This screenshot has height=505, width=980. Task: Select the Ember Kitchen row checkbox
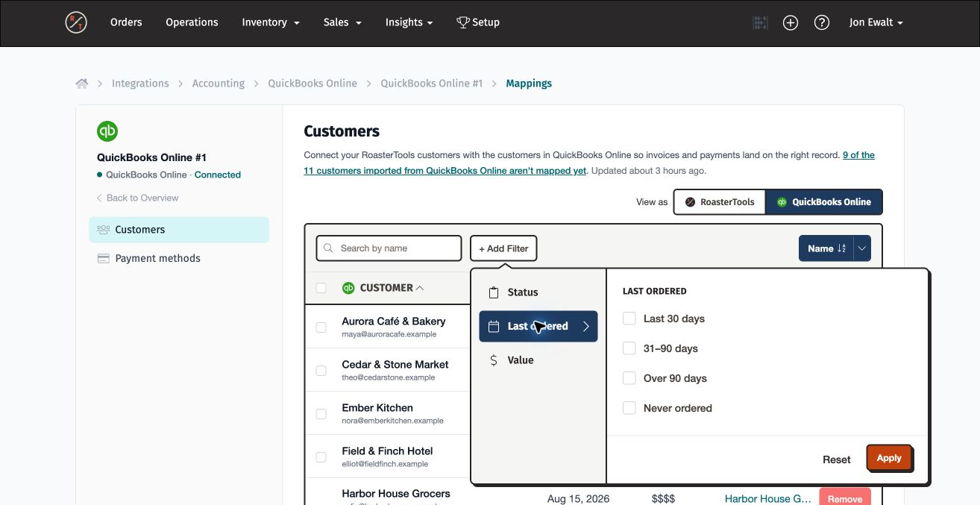321,414
